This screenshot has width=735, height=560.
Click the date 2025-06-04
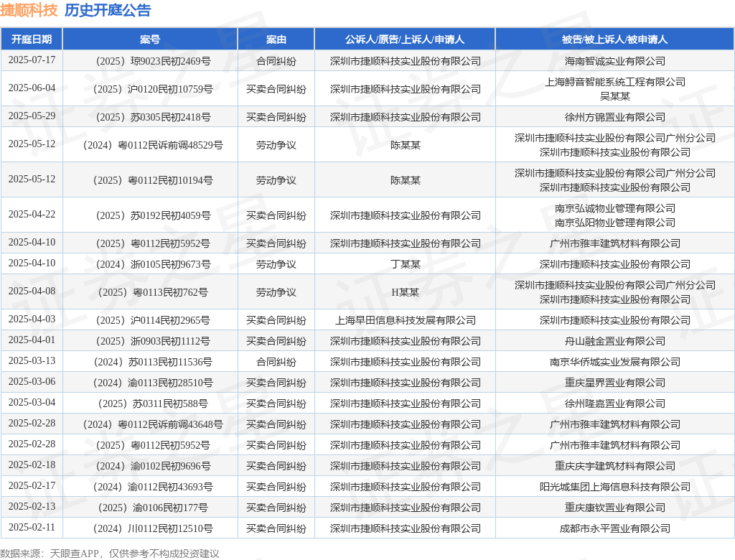32,88
